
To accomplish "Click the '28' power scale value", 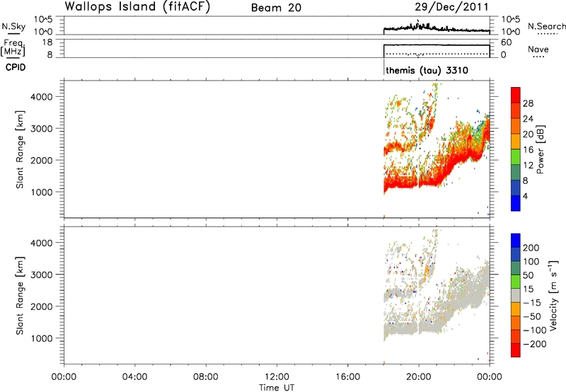I will pyautogui.click(x=528, y=103).
